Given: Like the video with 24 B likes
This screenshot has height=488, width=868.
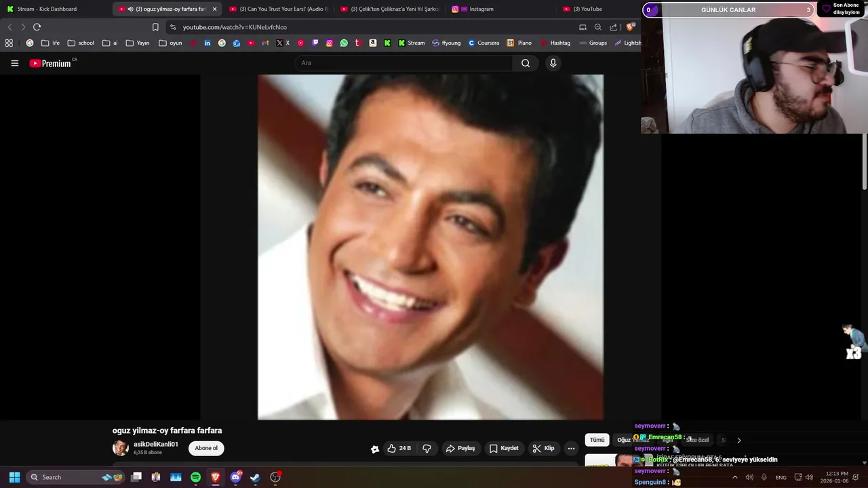Looking at the screenshot, I should 399,448.
